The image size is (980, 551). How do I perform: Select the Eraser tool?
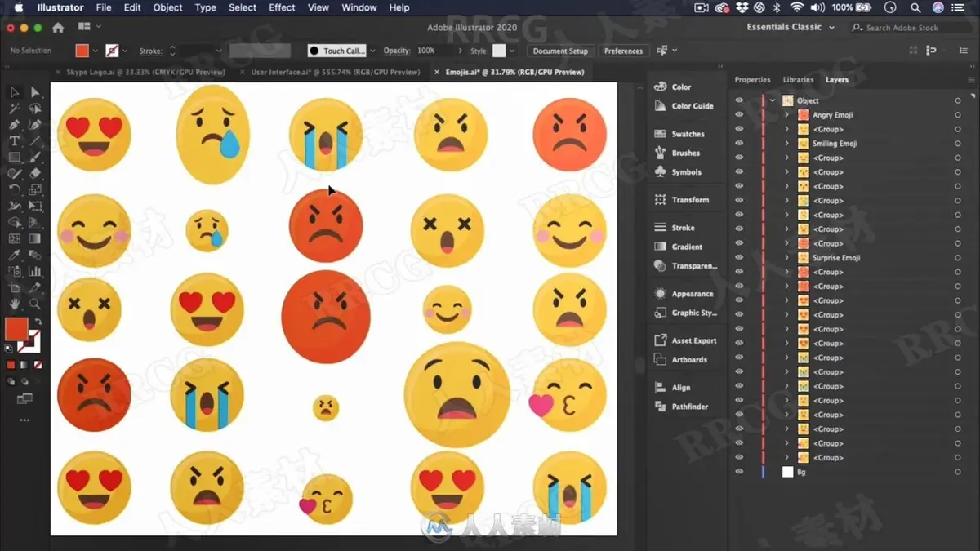tap(35, 174)
